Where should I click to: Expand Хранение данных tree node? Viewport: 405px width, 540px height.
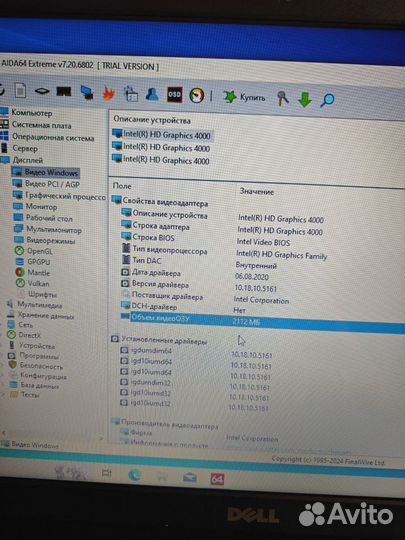tap(46, 316)
